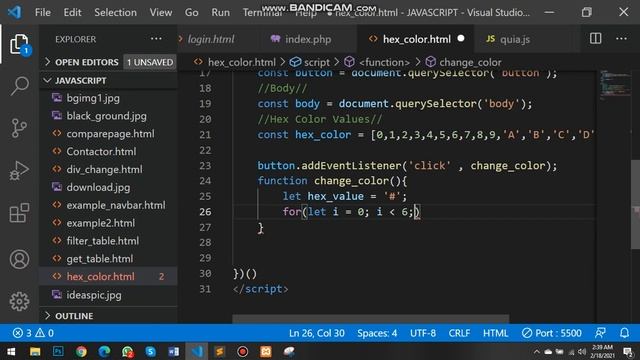Image resolution: width=640 pixels, height=360 pixels.
Task: Open XAMPP from the taskbar
Action: pyautogui.click(x=266, y=351)
